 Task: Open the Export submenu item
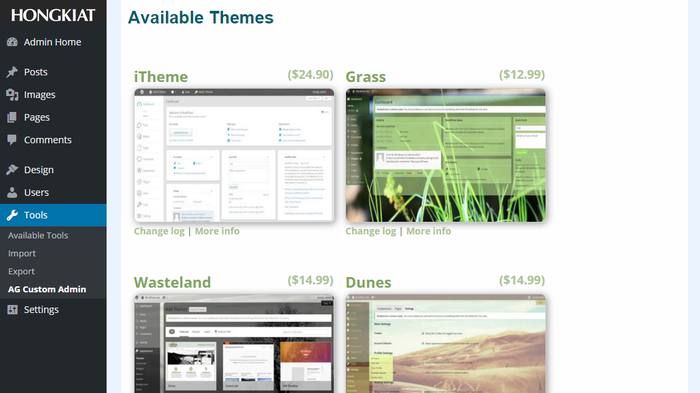pyautogui.click(x=21, y=272)
